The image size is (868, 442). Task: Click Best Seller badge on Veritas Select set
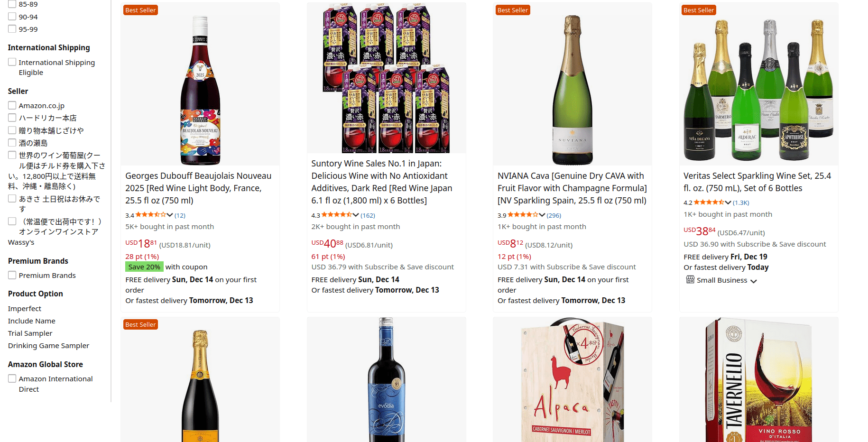point(699,10)
